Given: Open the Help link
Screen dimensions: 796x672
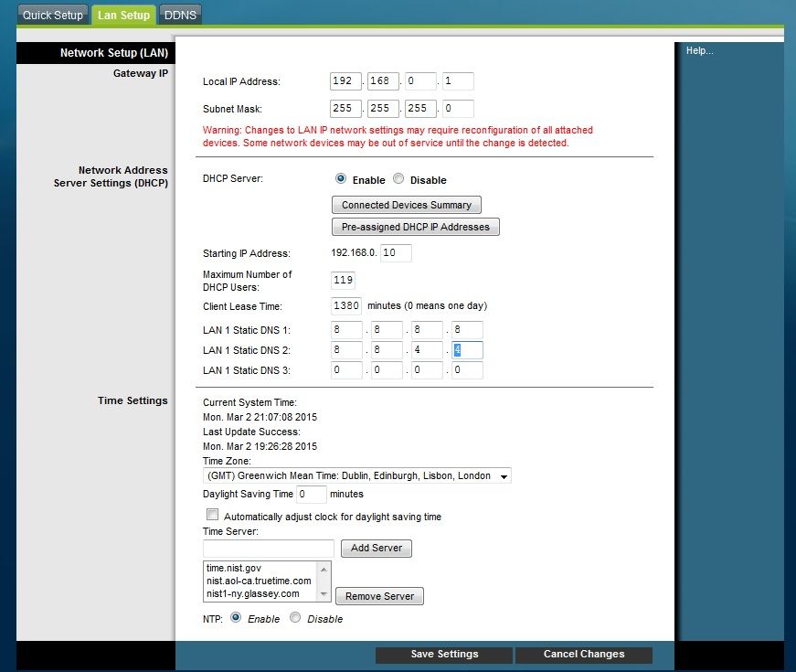Looking at the screenshot, I should (x=699, y=50).
